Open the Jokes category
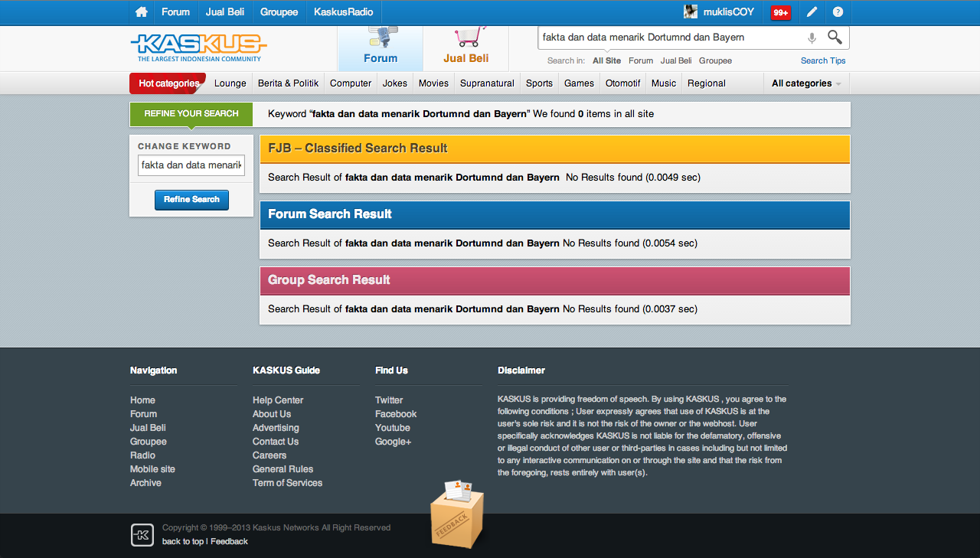Viewport: 980px width, 558px height. pyautogui.click(x=395, y=83)
